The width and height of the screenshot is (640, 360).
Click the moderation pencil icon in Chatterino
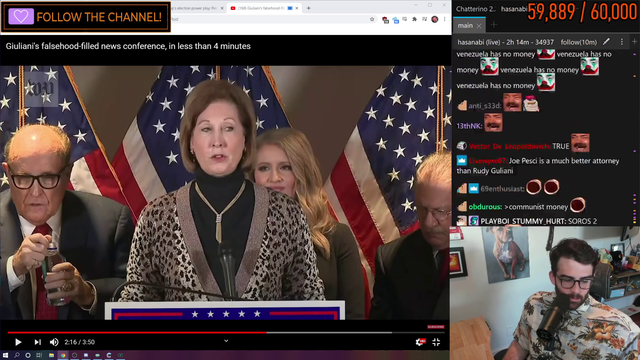(x=607, y=42)
